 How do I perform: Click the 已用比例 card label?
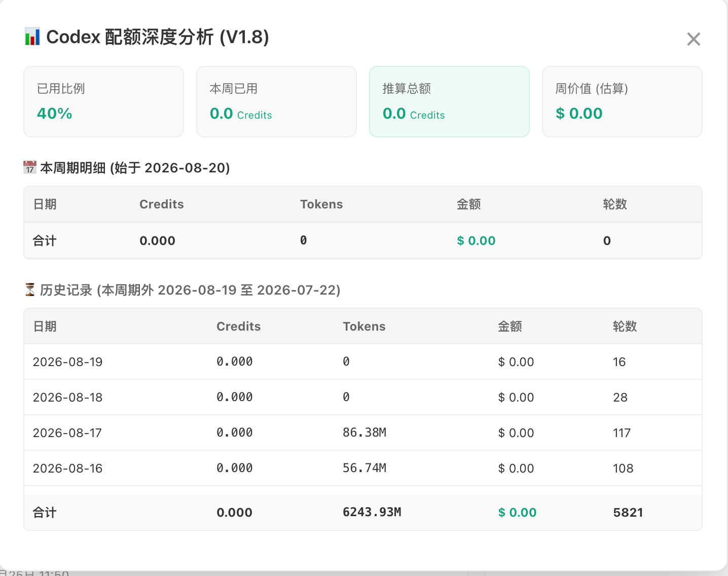click(x=61, y=89)
